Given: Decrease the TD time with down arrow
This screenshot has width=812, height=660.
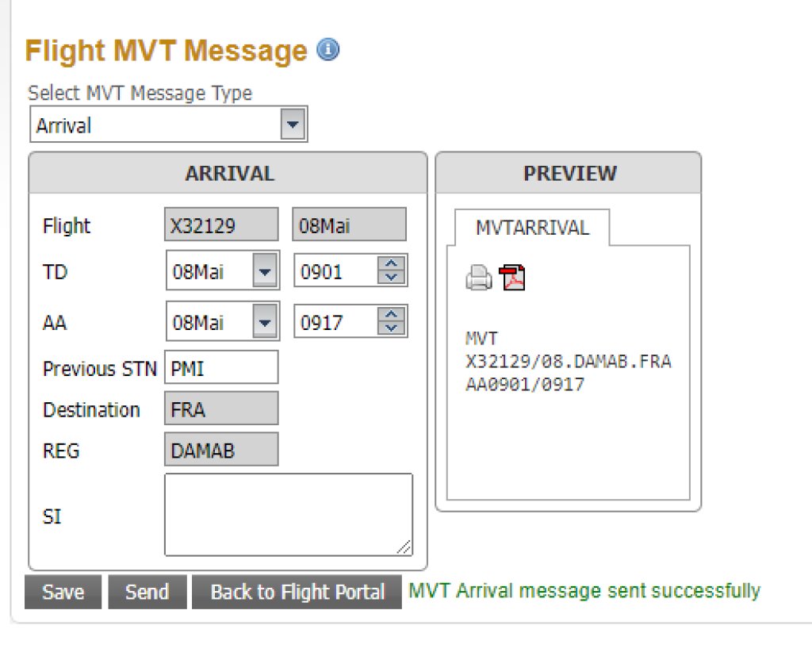Looking at the screenshot, I should 391,278.
